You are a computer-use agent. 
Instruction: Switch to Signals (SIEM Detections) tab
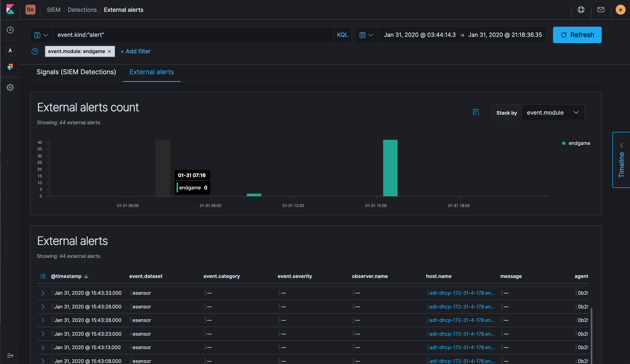[76, 72]
